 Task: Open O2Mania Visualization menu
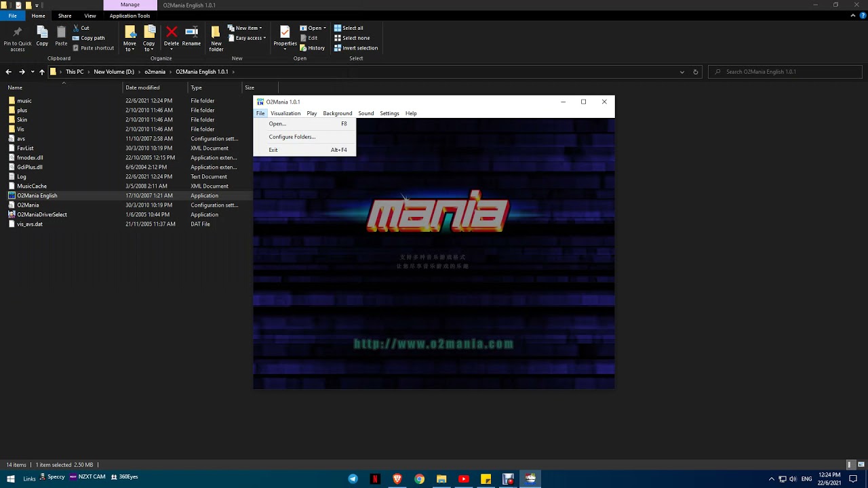tap(285, 113)
